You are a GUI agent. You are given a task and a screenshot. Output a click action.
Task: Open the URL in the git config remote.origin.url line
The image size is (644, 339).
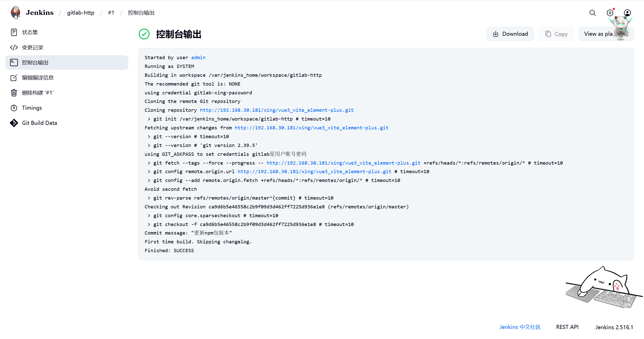point(314,171)
